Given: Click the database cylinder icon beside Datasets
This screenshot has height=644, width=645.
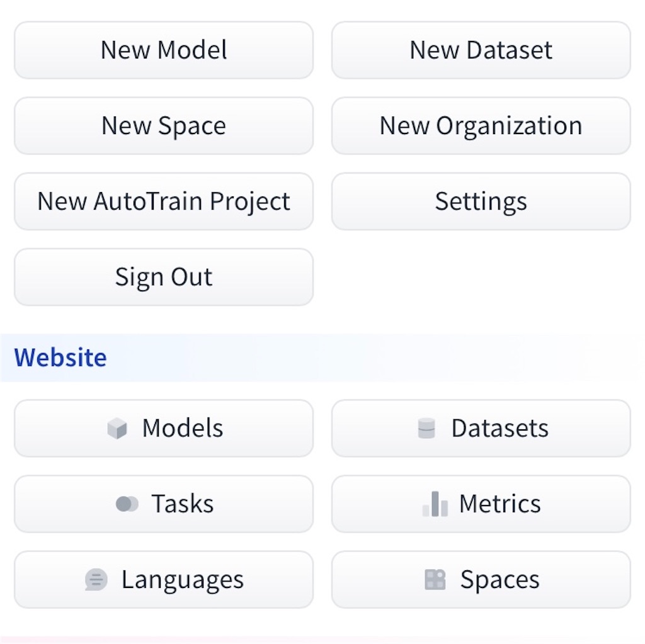Looking at the screenshot, I should coord(426,429).
